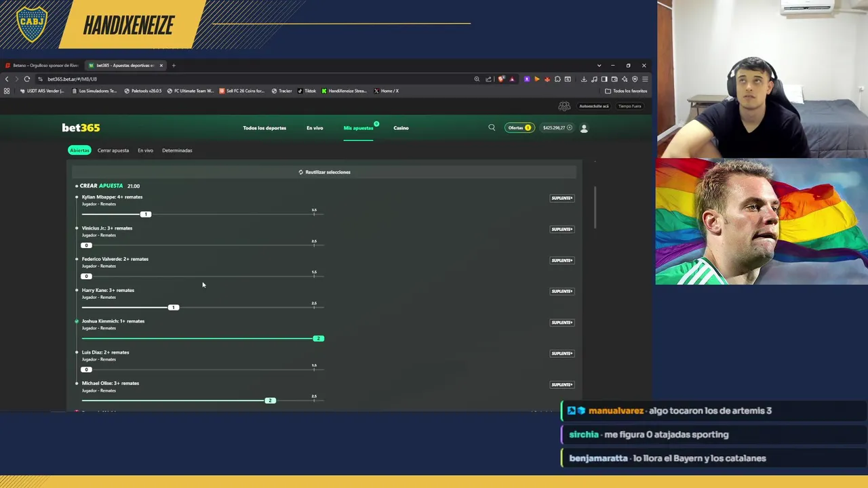This screenshot has height=488, width=868.
Task: Select the Cerrar apuesta filter tab
Action: coord(113,150)
